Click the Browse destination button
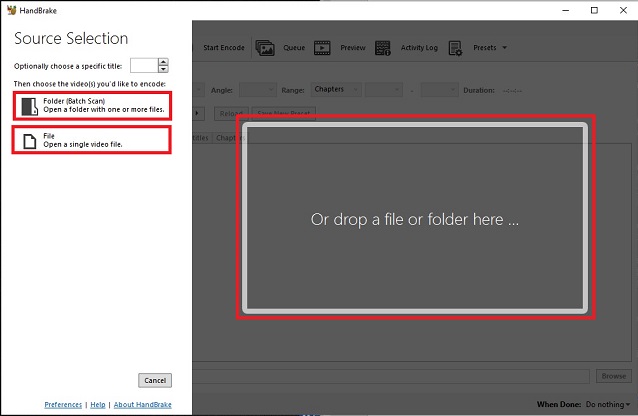 point(614,376)
